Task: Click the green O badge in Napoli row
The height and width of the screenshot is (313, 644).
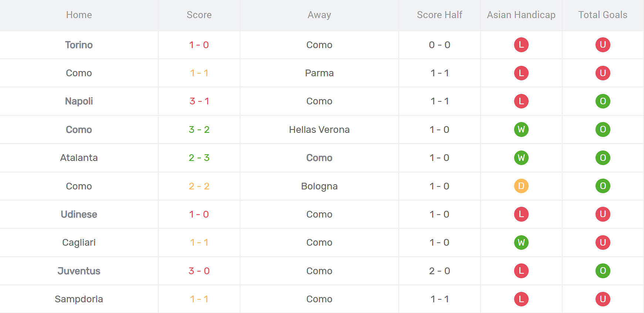Action: click(603, 101)
